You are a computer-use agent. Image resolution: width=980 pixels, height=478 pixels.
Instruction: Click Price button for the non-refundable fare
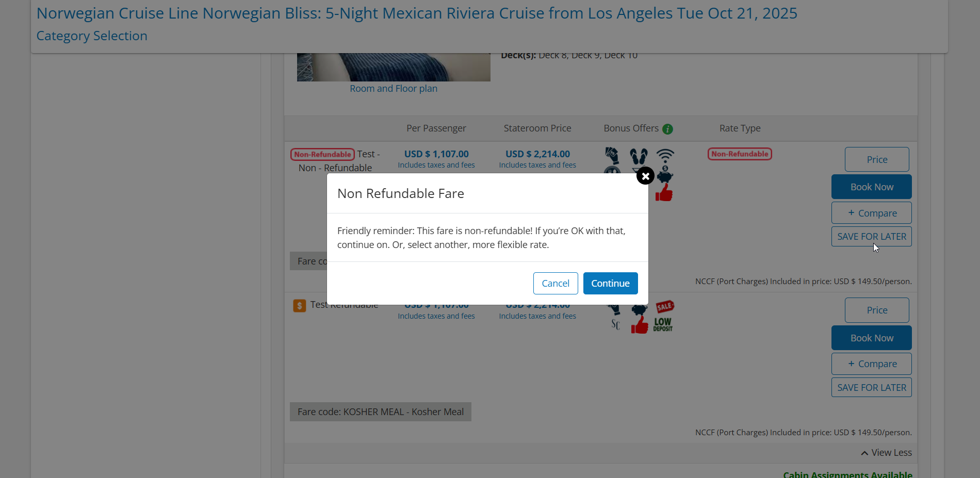coord(877,159)
